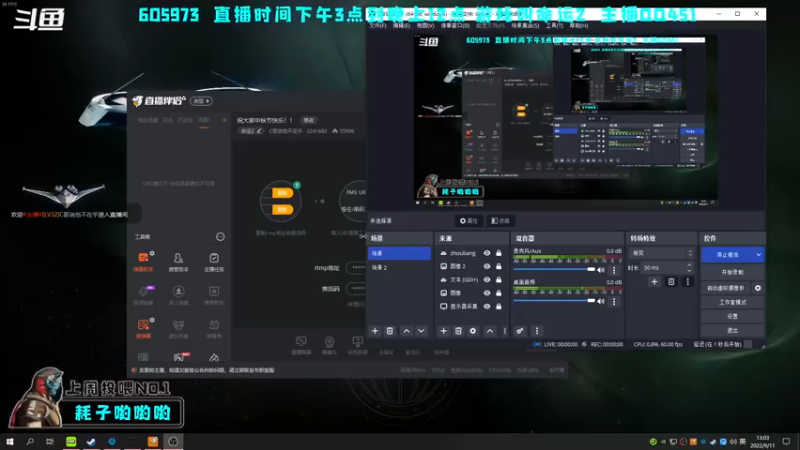800x450 pixels.
Task: Toggle visibility of 图像 source
Action: point(487,293)
